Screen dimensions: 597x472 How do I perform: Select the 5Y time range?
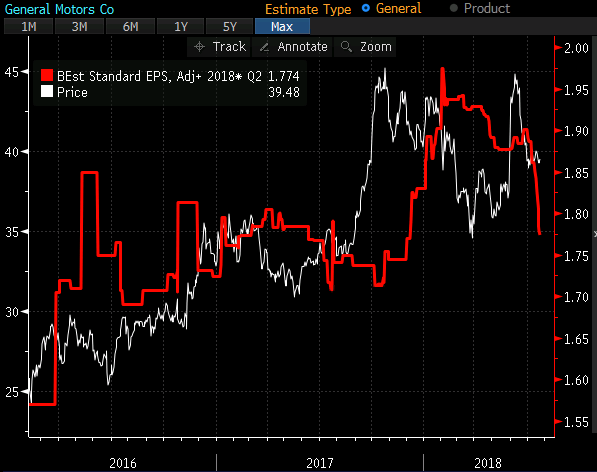click(230, 27)
